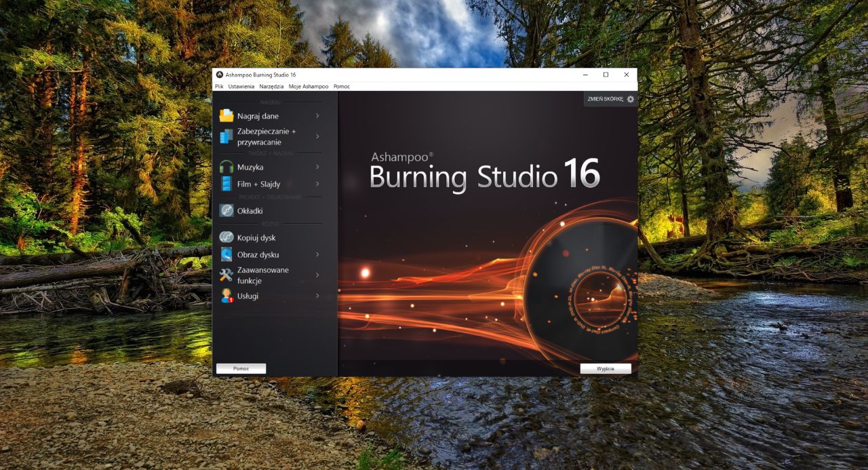868x470 pixels.
Task: Expand the Obraz dysku chevron
Action: point(317,254)
